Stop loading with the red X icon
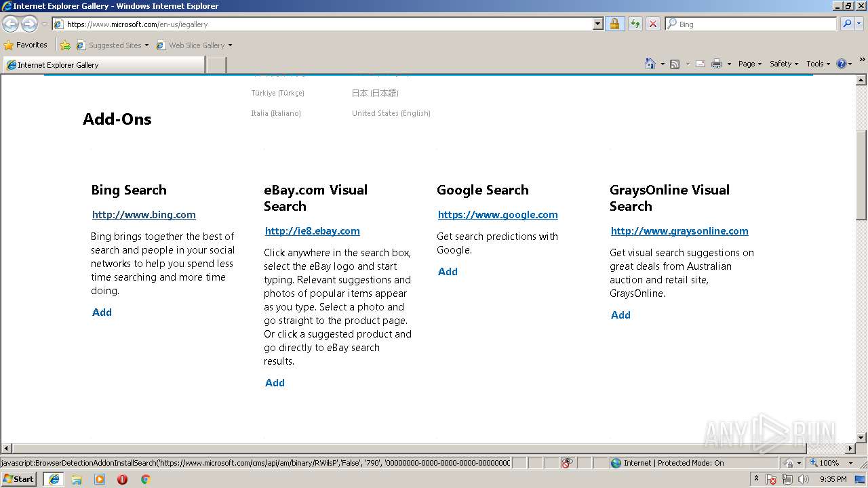This screenshot has width=868, height=488. [x=652, y=24]
